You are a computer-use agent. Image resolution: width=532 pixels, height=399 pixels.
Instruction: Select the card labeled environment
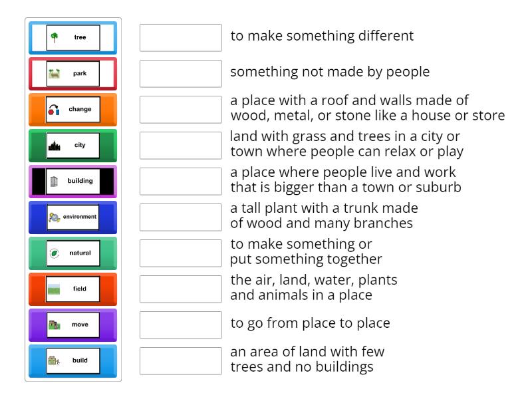72,217
